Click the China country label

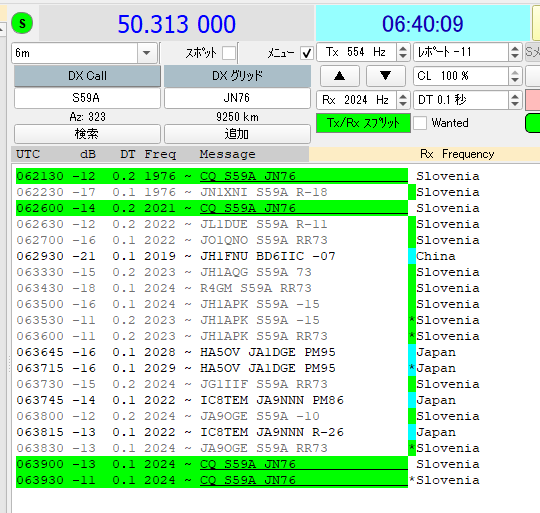436,256
